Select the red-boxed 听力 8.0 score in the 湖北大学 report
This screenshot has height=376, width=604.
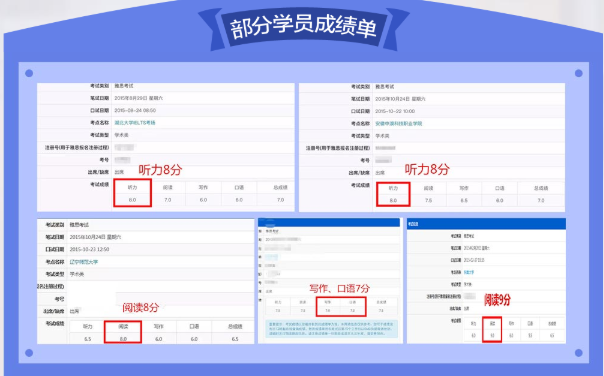pyautogui.click(x=133, y=193)
